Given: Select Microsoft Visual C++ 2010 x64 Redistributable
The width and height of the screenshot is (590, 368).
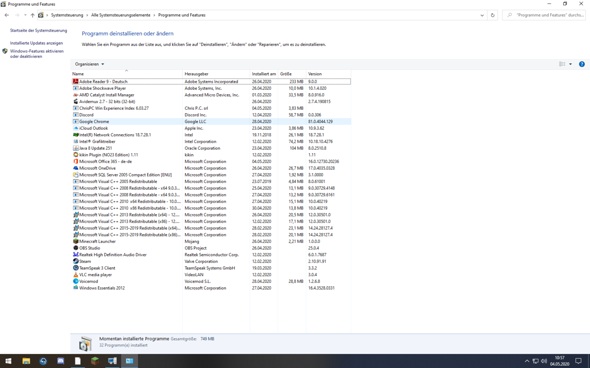Looking at the screenshot, I should [211, 201].
